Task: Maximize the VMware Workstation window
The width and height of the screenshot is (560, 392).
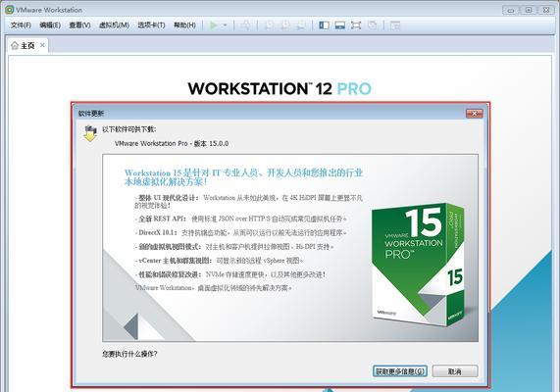Action: (x=529, y=10)
